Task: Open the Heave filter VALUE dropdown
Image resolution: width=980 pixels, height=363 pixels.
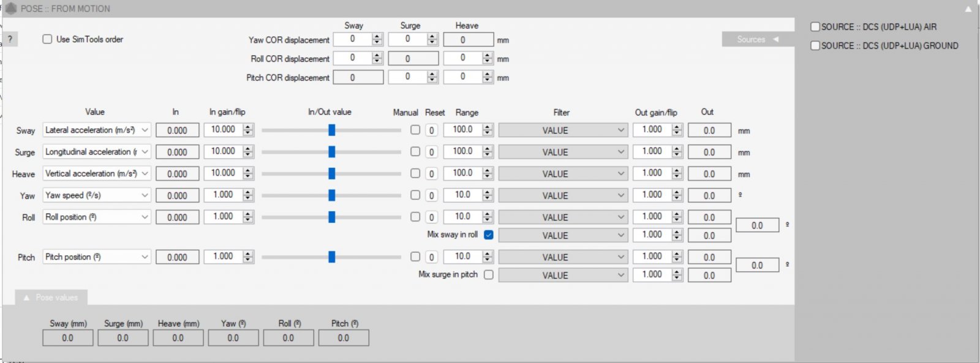Action: tap(620, 174)
